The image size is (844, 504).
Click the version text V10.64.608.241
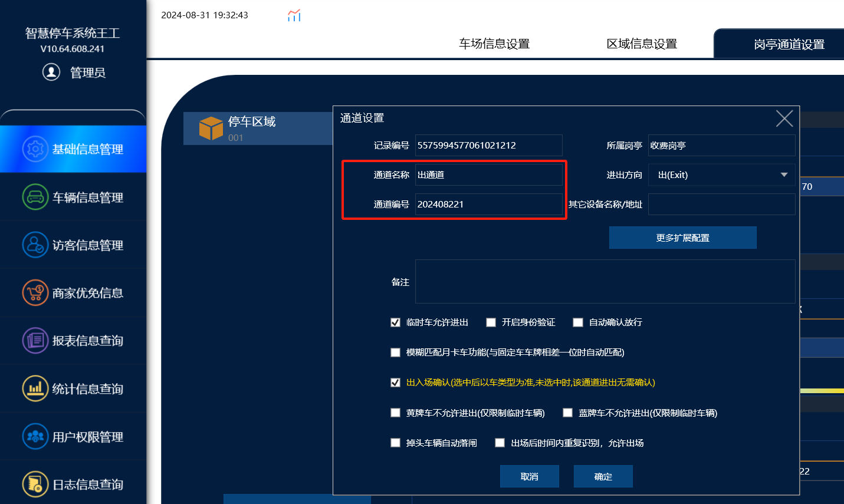click(73, 49)
